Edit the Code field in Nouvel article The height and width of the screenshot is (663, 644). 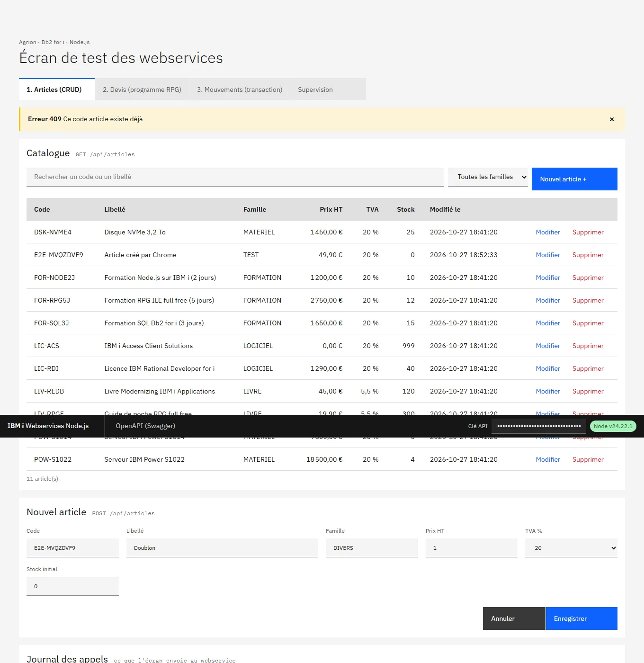72,548
